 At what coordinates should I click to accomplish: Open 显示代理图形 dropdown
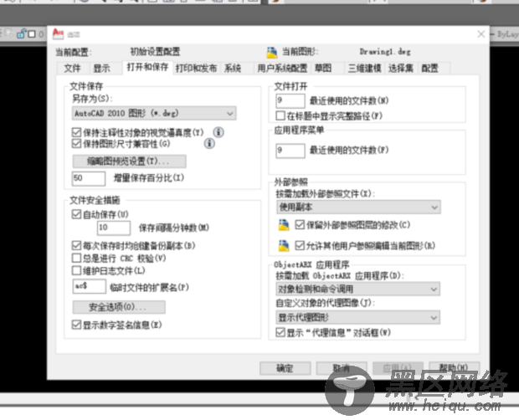[357, 317]
